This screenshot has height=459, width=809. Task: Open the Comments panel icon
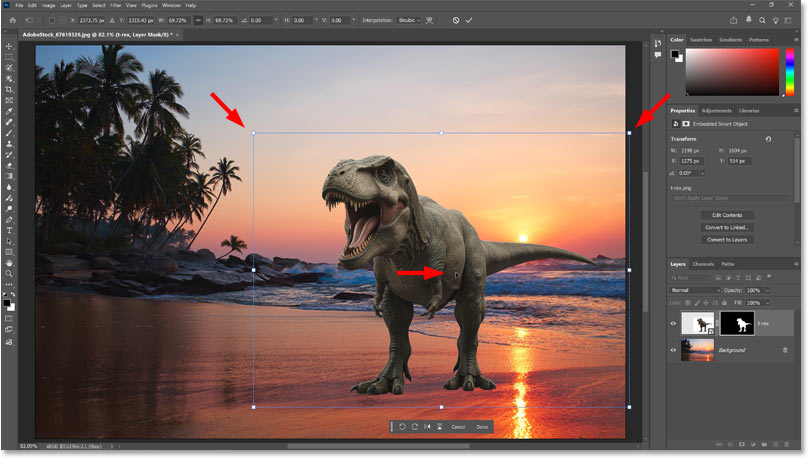[x=657, y=55]
